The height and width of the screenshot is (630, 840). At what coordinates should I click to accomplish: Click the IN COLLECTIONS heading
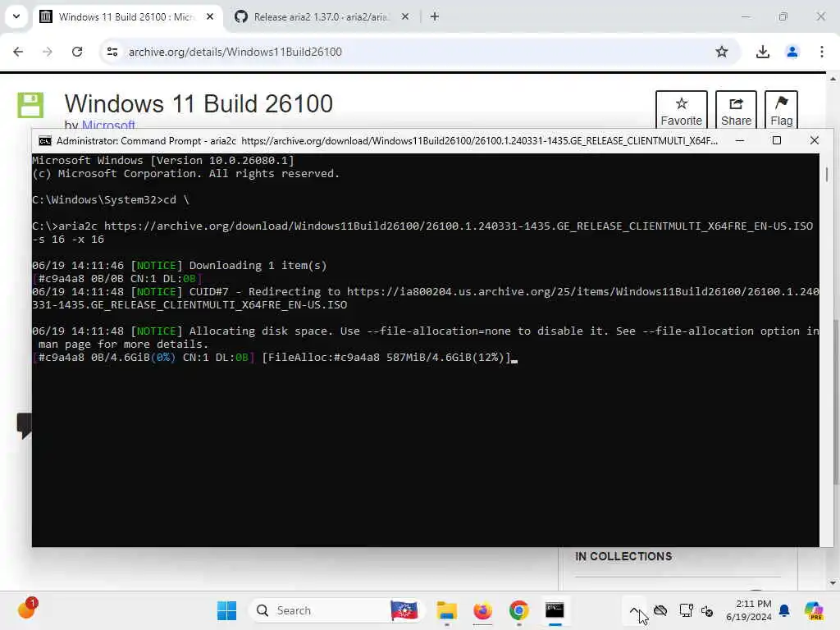623,556
